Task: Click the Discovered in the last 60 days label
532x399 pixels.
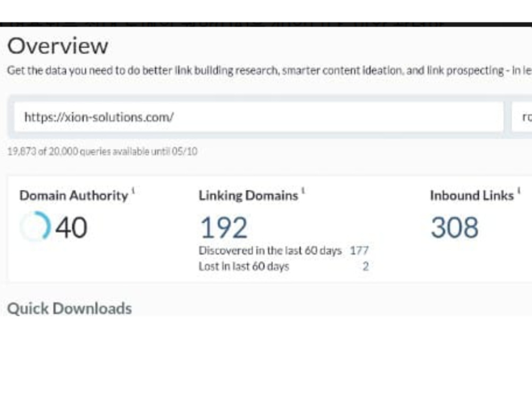Action: click(270, 251)
